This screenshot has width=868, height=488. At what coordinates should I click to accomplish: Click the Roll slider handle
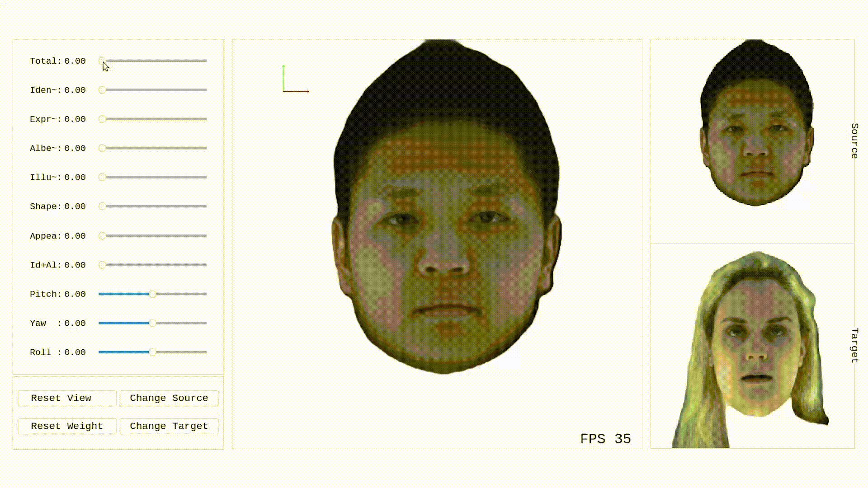tap(153, 352)
